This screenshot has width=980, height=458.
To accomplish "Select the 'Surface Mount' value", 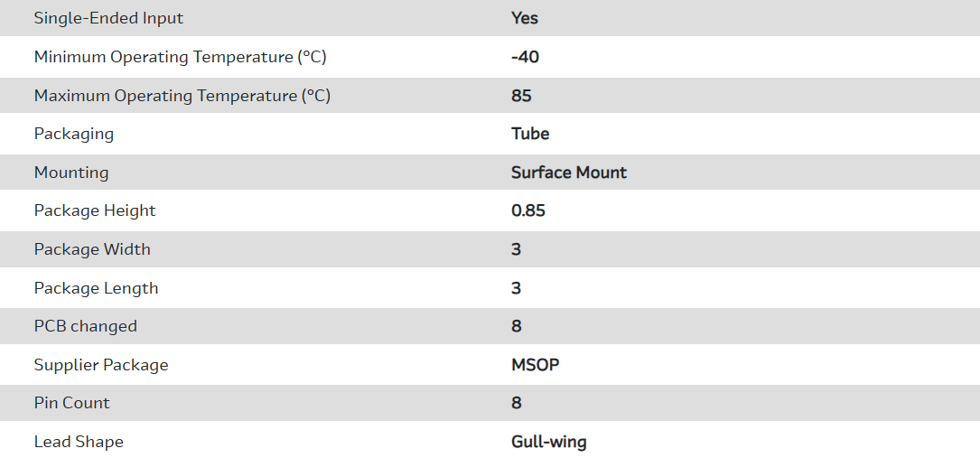I will point(569,173).
